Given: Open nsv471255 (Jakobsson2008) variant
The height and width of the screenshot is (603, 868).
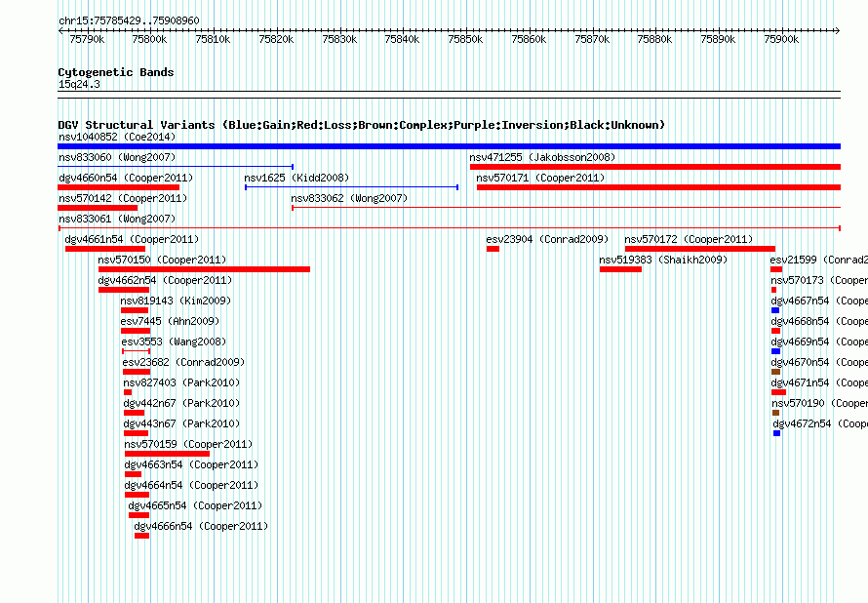Looking at the screenshot, I should [542, 157].
